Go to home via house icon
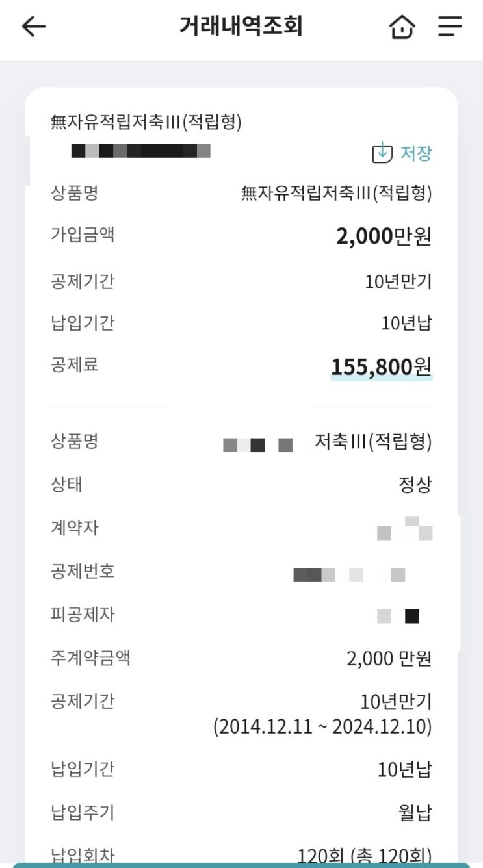The width and height of the screenshot is (483, 868). (402, 27)
